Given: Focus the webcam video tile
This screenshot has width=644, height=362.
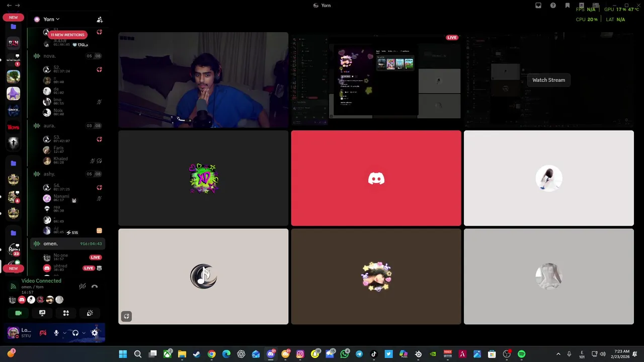Looking at the screenshot, I should pos(203,80).
